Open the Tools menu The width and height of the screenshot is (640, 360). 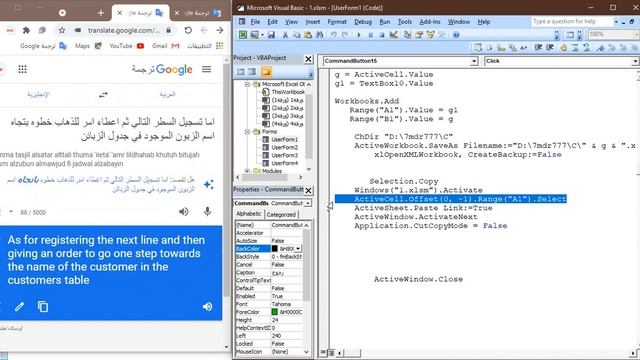(x=404, y=22)
